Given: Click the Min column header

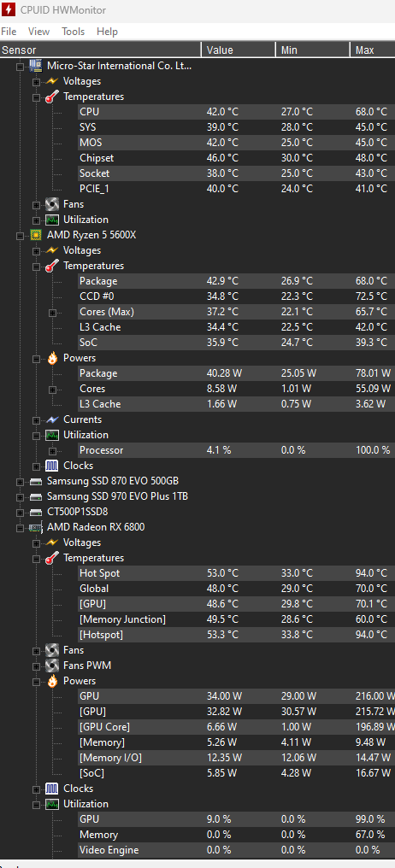Looking at the screenshot, I should [x=312, y=50].
